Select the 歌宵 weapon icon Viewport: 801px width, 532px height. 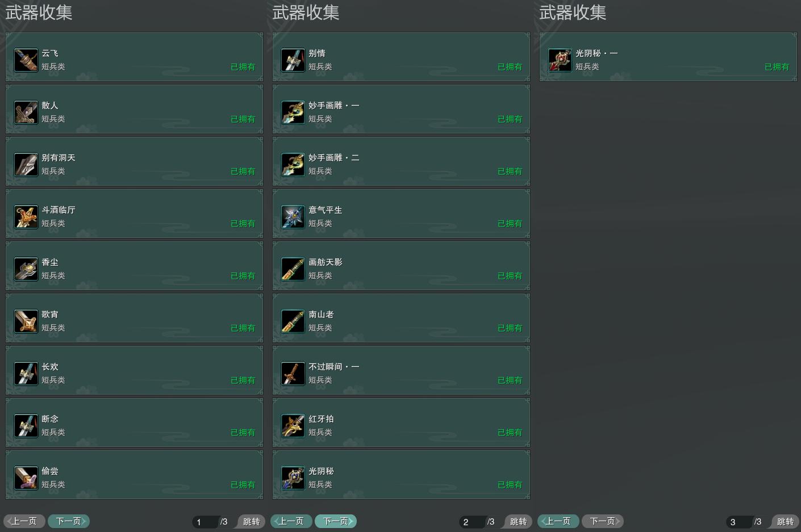[26, 321]
